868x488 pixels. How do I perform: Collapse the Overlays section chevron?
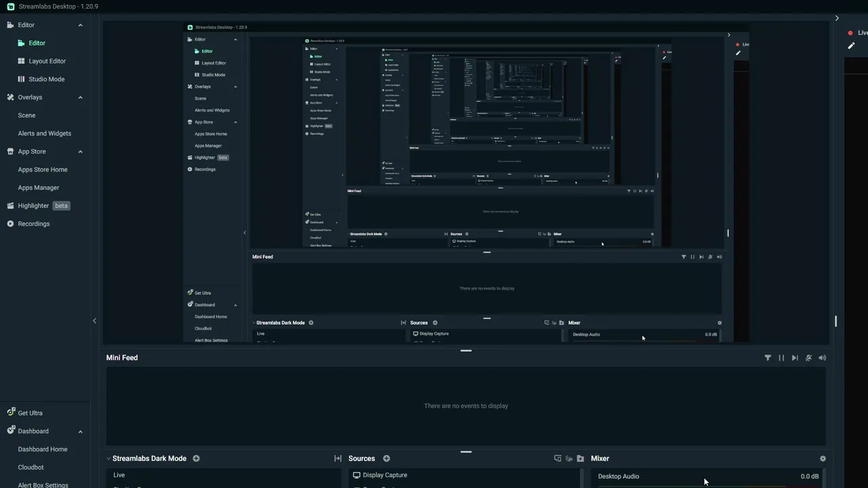pos(80,98)
